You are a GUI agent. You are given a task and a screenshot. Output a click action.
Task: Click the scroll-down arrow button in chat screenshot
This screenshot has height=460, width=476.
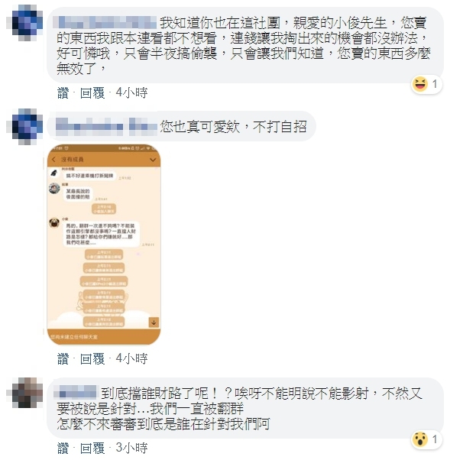coord(154,322)
